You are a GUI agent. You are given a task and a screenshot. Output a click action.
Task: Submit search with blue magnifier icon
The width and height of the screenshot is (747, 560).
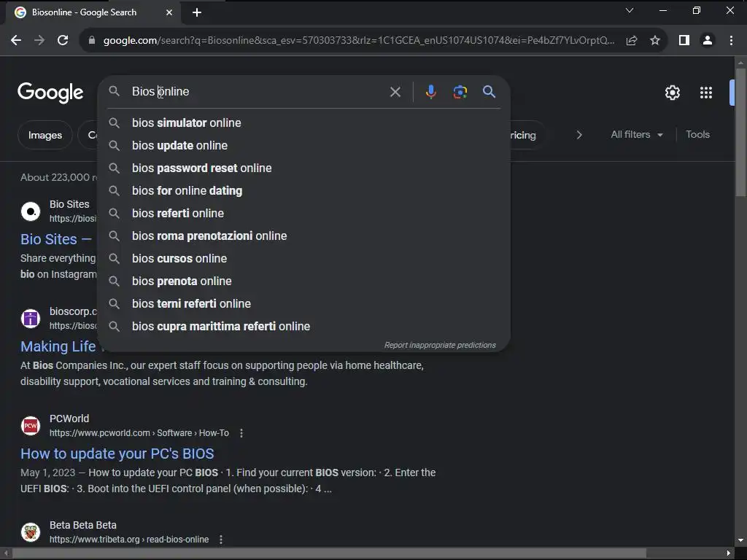(489, 91)
